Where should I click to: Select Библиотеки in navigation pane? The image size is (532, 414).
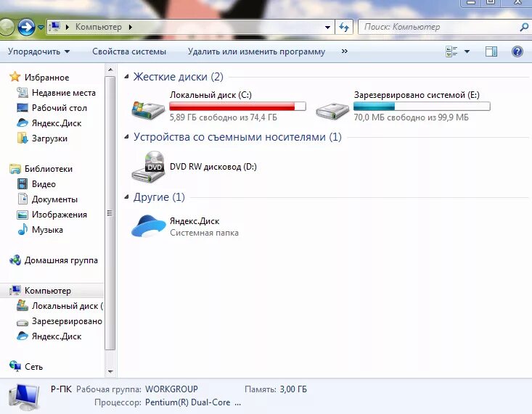coord(49,169)
